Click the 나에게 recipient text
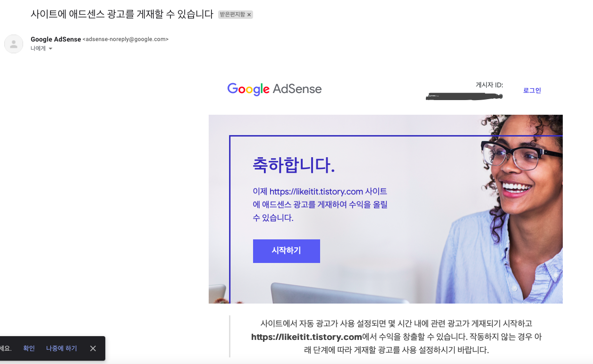The image size is (593, 364). tap(38, 48)
